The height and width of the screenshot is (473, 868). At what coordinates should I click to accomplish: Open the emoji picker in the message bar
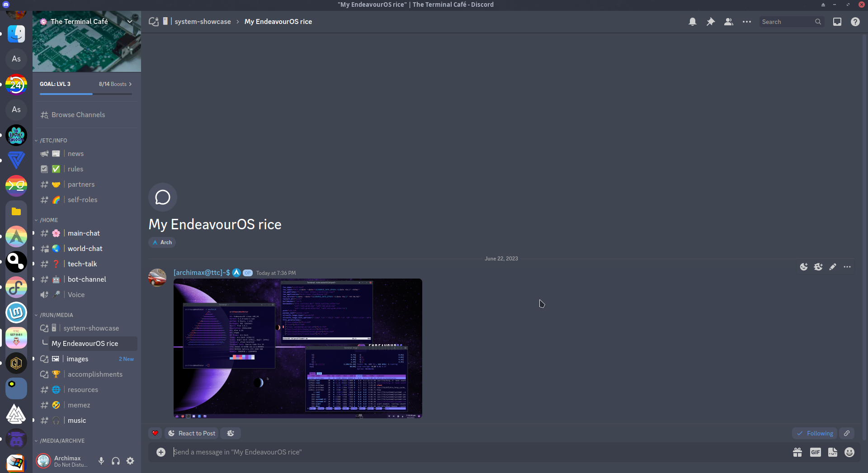click(x=849, y=452)
